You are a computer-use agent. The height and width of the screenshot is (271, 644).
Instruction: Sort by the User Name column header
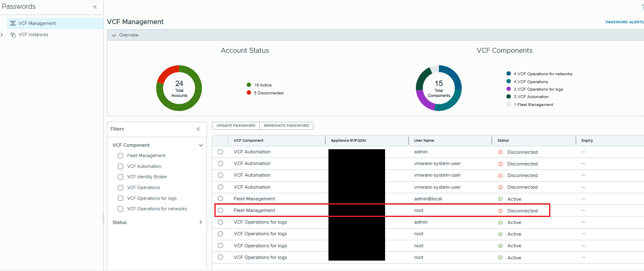[424, 140]
